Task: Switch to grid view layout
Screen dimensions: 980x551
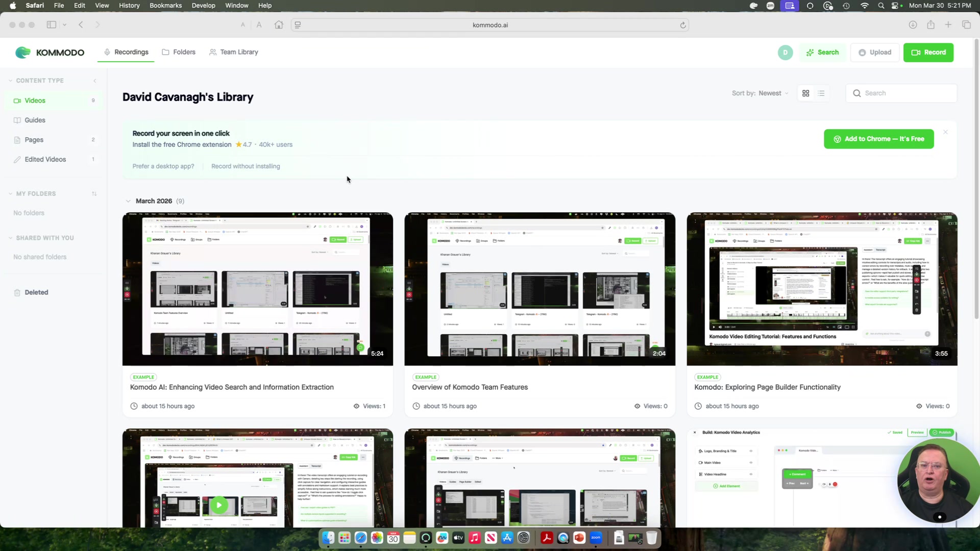Action: click(x=805, y=93)
